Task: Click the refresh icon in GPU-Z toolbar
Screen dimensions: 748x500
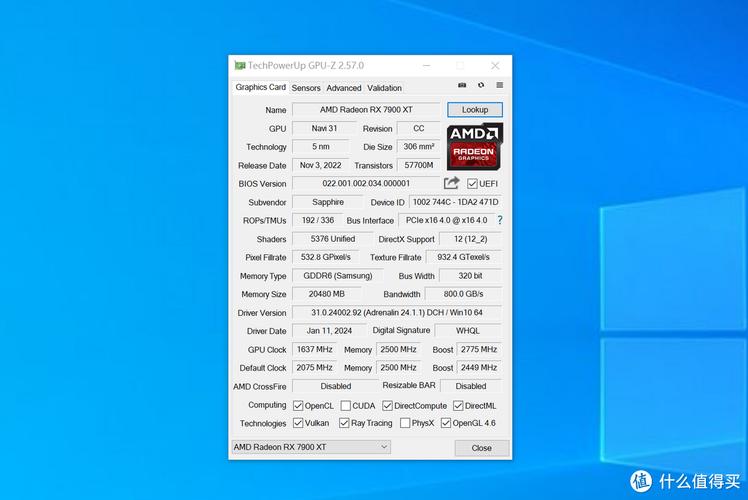Action: (481, 86)
